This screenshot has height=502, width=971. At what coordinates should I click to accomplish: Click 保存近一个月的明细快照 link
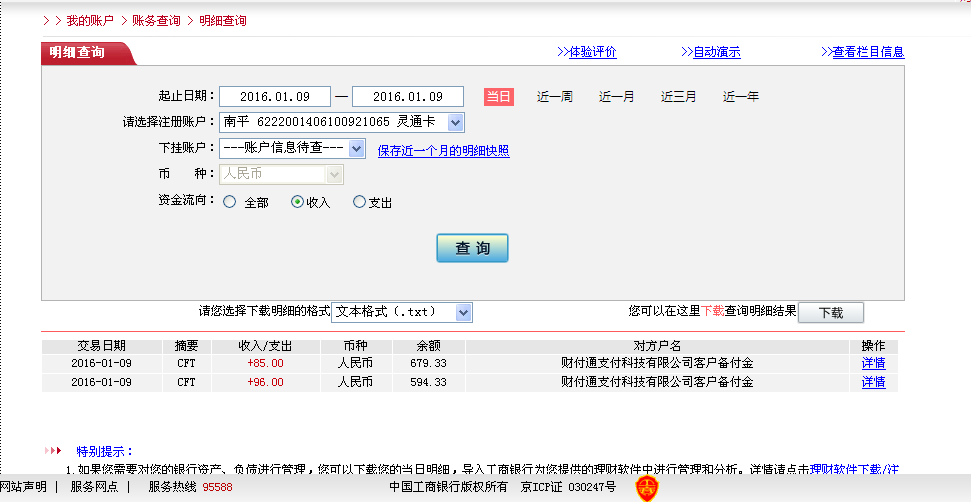[443, 151]
